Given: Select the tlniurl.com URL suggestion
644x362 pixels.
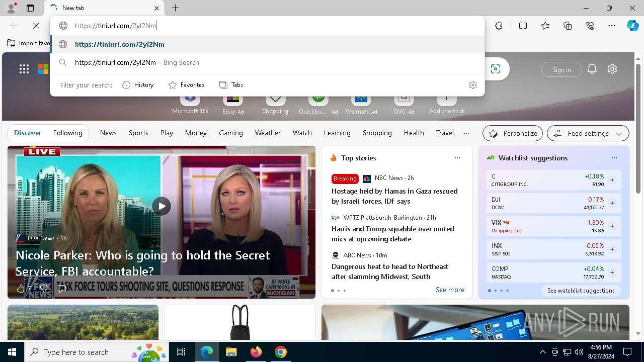Looking at the screenshot, I should (267, 44).
